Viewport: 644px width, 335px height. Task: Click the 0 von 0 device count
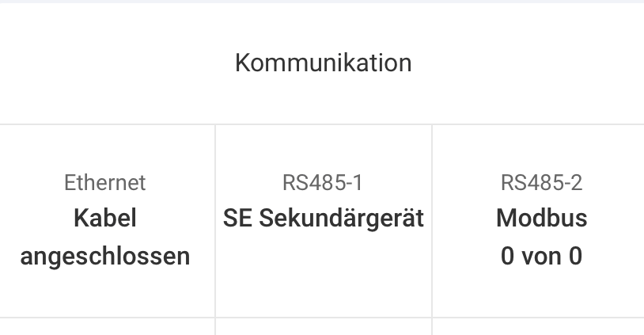click(541, 256)
